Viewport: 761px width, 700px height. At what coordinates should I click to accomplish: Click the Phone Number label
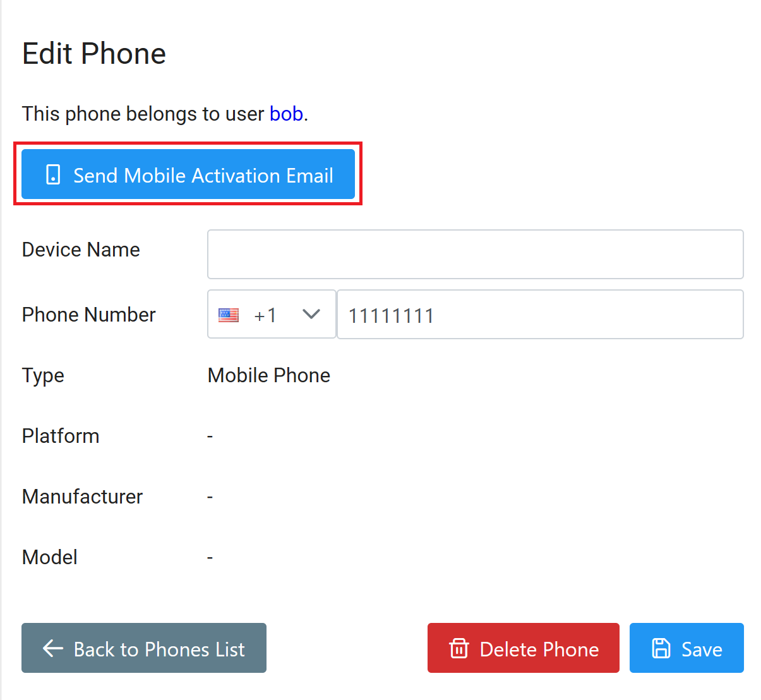click(x=88, y=315)
